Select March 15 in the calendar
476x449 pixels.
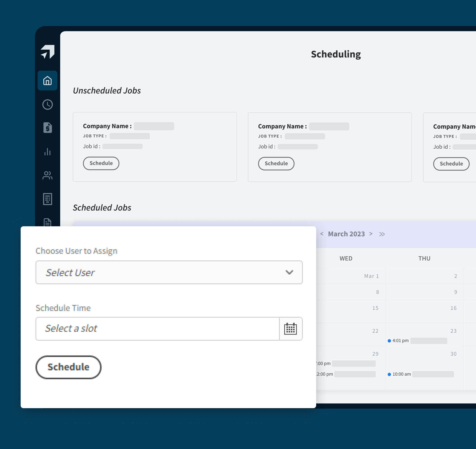point(375,308)
